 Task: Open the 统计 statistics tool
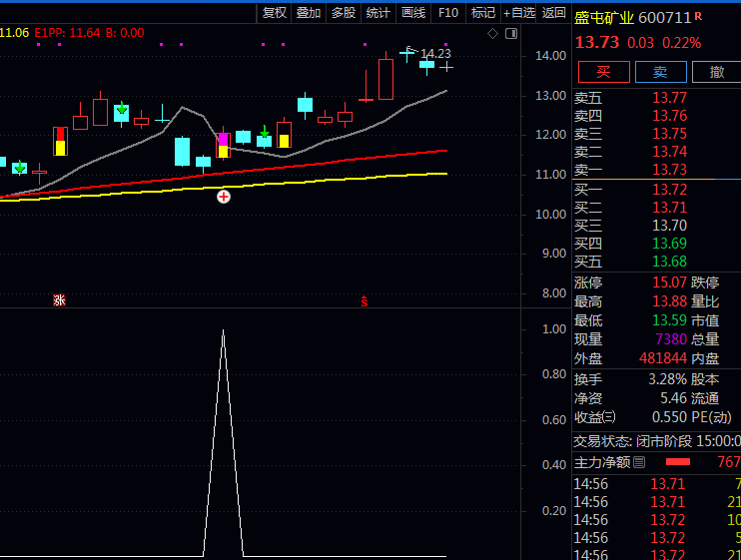[378, 13]
